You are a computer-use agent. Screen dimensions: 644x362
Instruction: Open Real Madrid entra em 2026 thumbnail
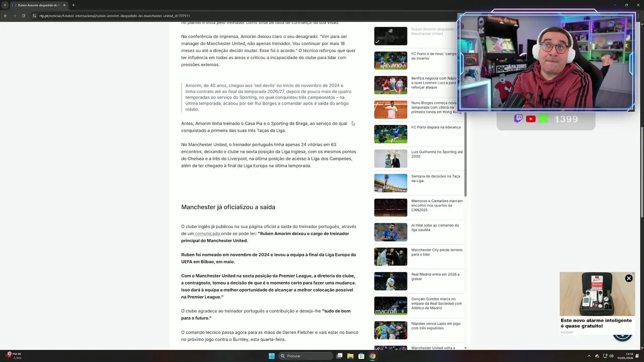click(x=390, y=282)
